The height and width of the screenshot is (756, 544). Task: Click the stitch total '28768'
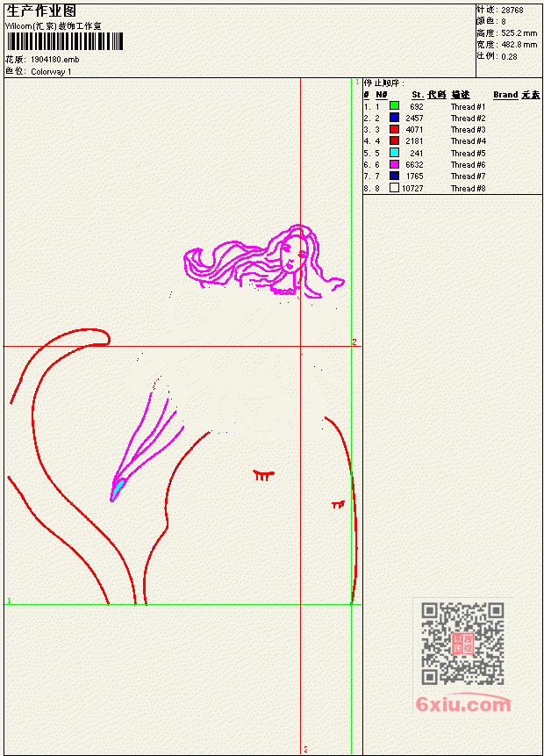click(512, 10)
